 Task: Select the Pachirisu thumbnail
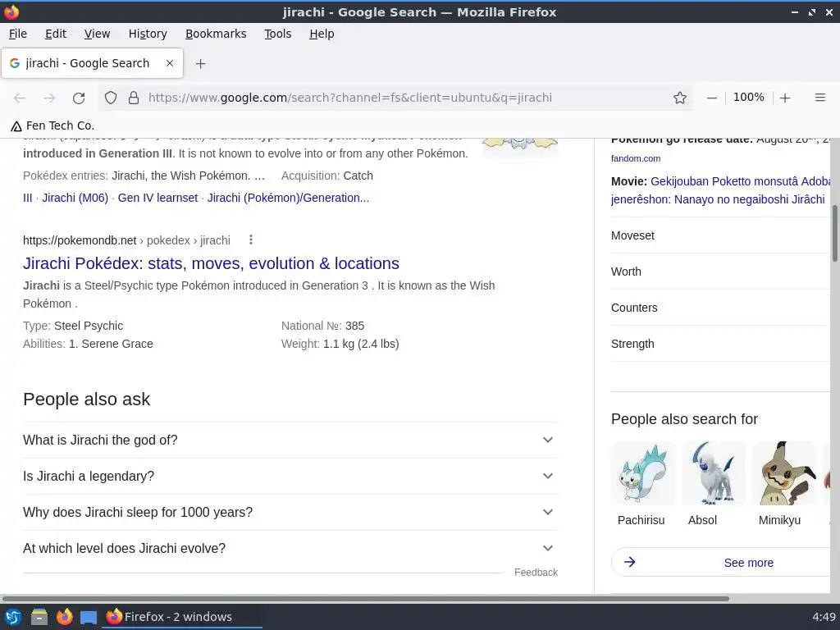(x=643, y=473)
